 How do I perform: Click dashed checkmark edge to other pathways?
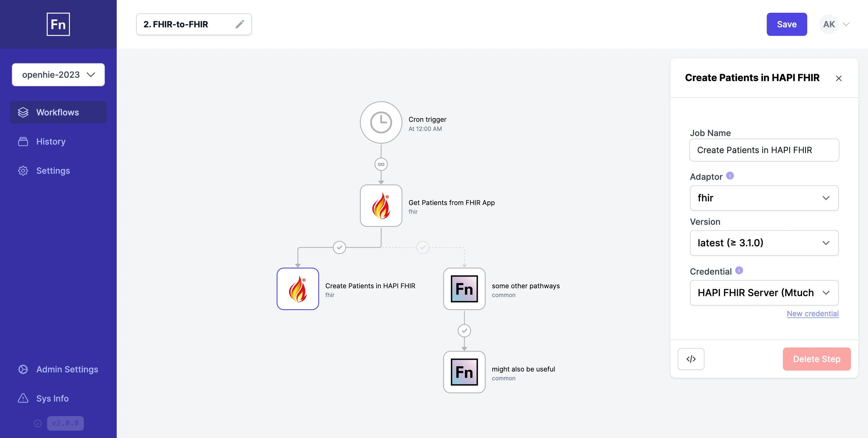click(x=422, y=248)
